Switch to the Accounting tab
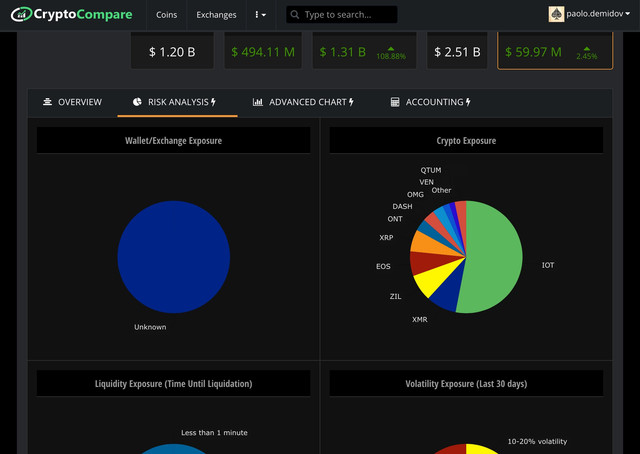 [431, 102]
